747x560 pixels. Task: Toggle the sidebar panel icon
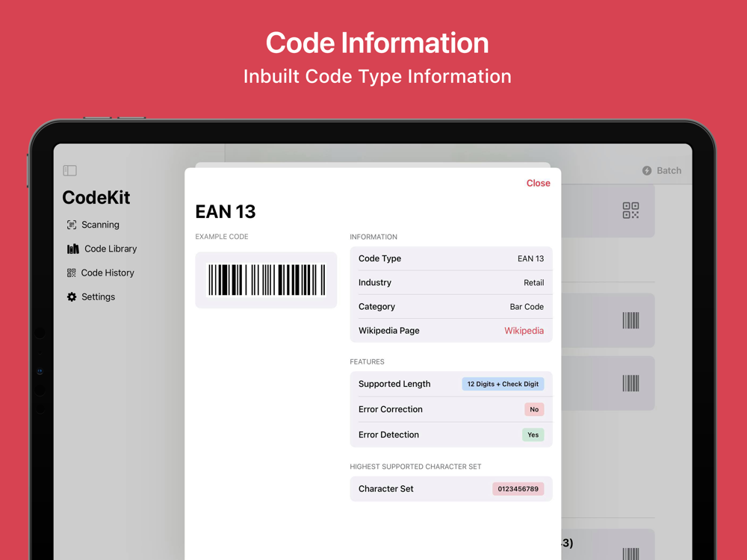coord(69,170)
